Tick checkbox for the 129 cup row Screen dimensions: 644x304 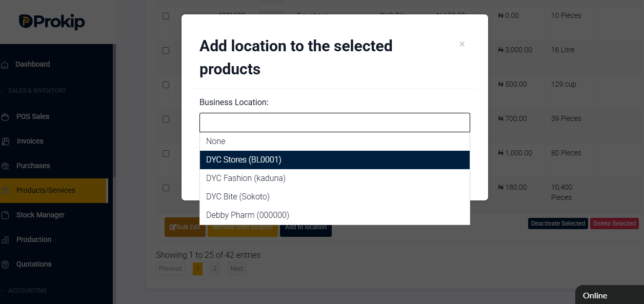pyautogui.click(x=166, y=85)
